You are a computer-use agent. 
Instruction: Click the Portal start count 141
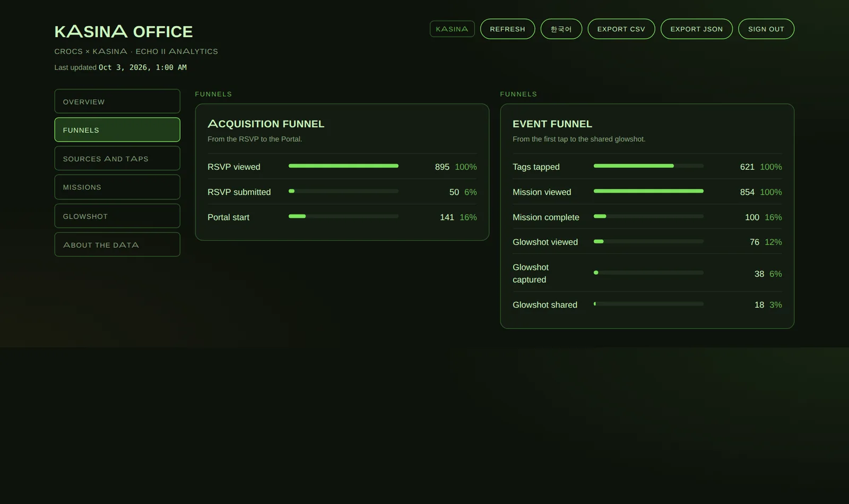pos(447,218)
